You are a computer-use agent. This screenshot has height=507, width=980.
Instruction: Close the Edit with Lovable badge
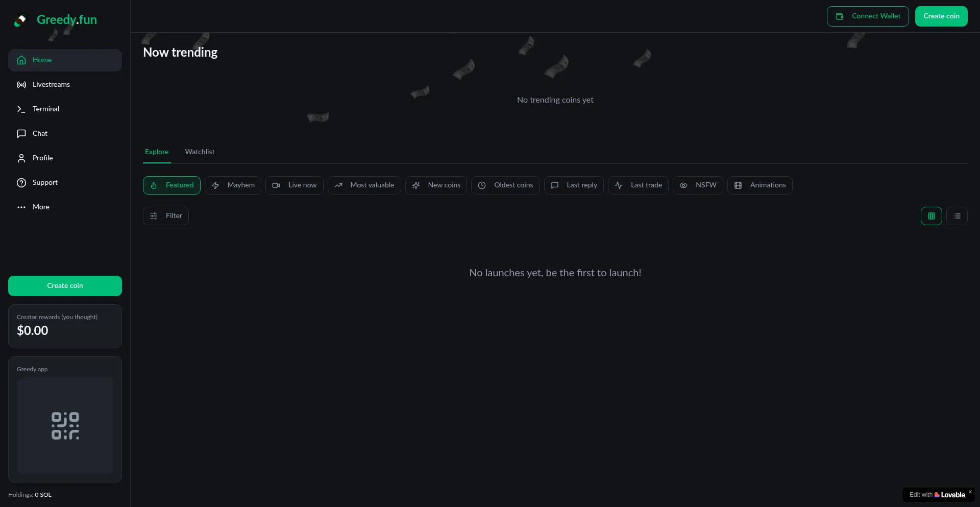(970, 492)
